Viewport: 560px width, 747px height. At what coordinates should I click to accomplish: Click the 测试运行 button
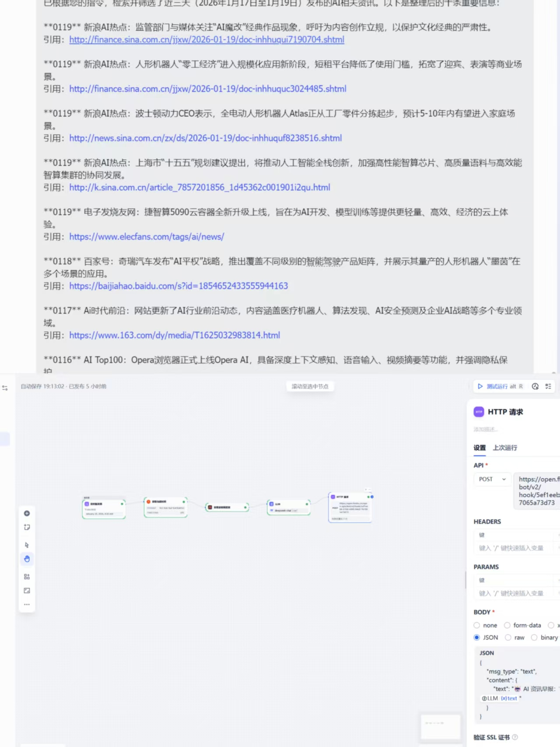[500, 386]
